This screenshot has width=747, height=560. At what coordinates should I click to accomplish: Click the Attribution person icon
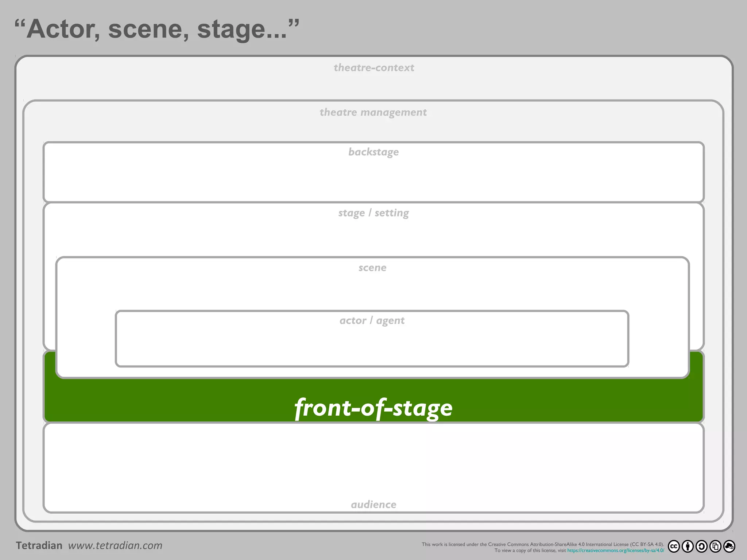click(688, 546)
